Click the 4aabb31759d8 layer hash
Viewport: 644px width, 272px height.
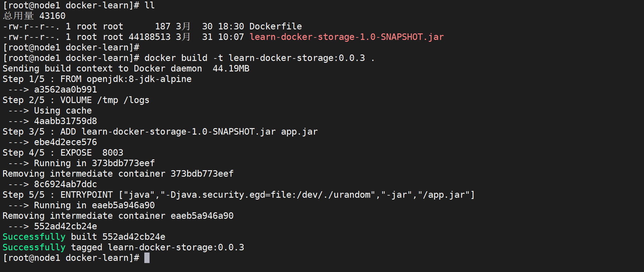click(66, 121)
